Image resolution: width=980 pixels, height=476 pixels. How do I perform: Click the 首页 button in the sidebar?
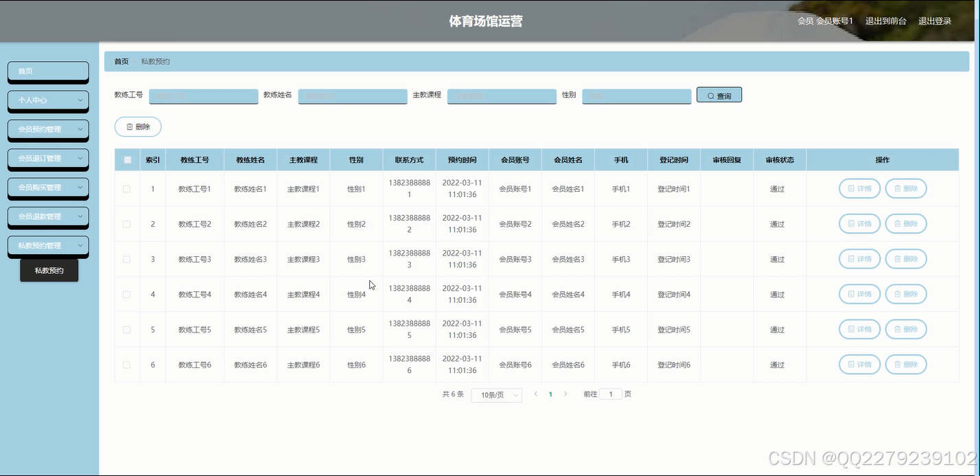(48, 71)
